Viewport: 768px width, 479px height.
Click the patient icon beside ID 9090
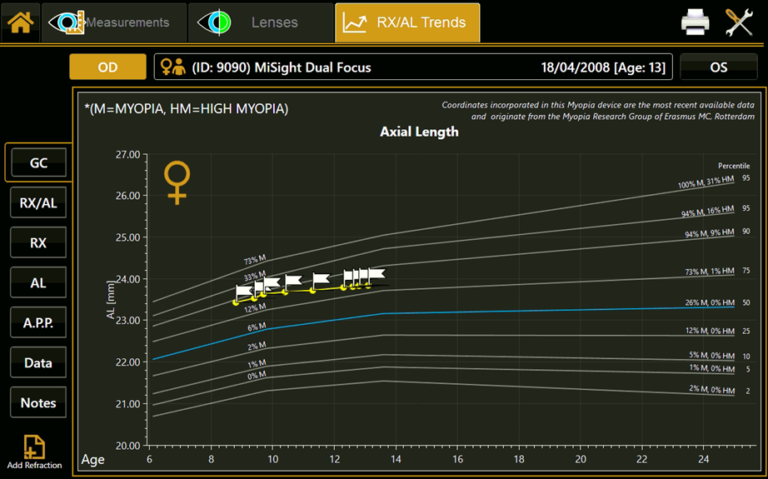[173, 67]
